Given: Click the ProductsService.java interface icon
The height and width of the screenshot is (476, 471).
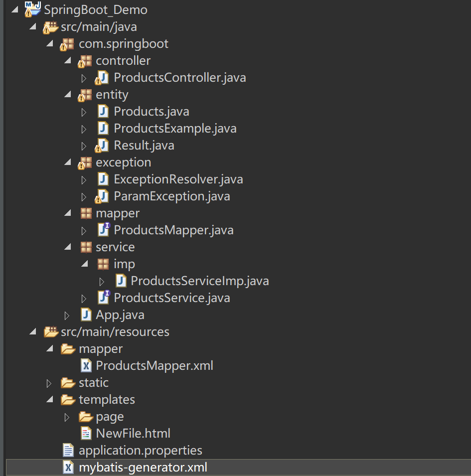Looking at the screenshot, I should click(104, 297).
